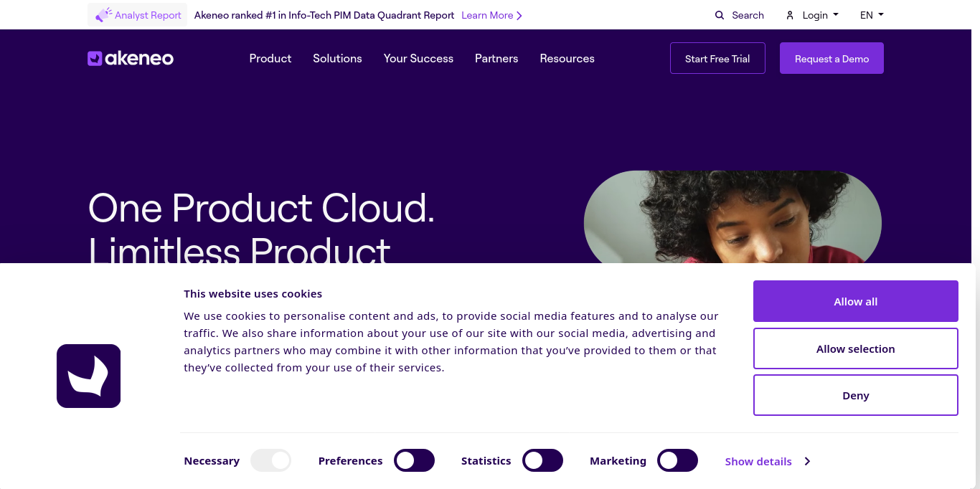The height and width of the screenshot is (489, 980).
Task: Toggle the Necessary cookies switch
Action: (270, 460)
